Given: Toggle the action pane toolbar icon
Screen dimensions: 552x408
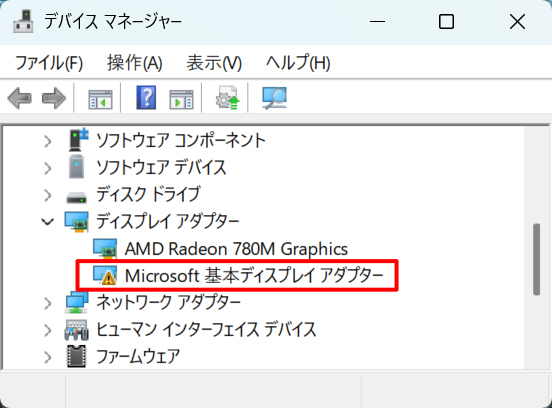Looking at the screenshot, I should click(x=181, y=100).
